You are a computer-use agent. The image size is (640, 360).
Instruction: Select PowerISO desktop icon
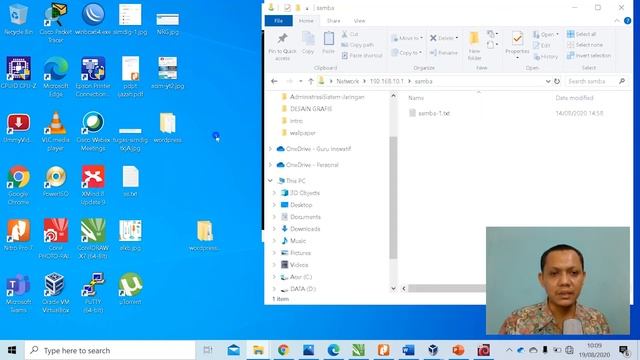coord(56,181)
